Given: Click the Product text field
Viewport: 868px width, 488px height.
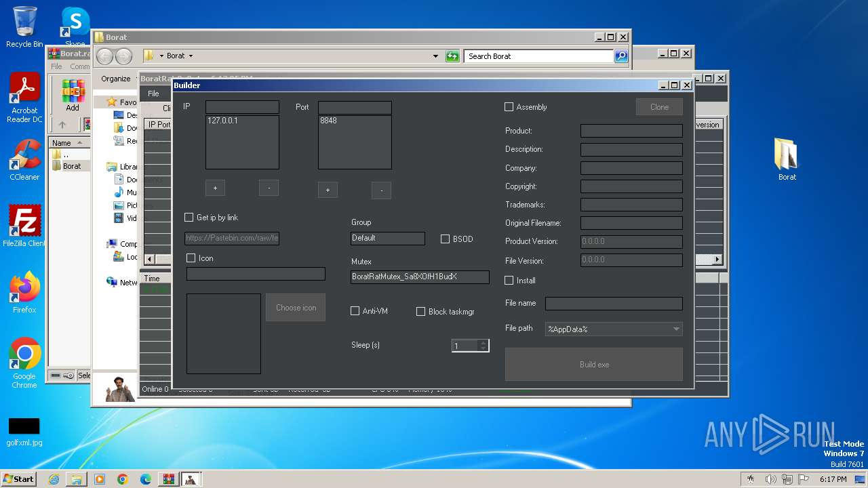Looking at the screenshot, I should (x=631, y=131).
